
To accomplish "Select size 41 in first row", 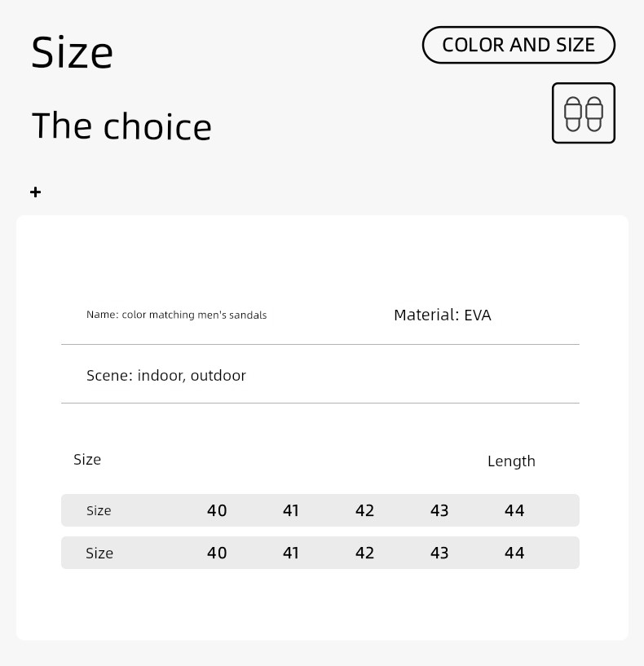I will [x=290, y=510].
